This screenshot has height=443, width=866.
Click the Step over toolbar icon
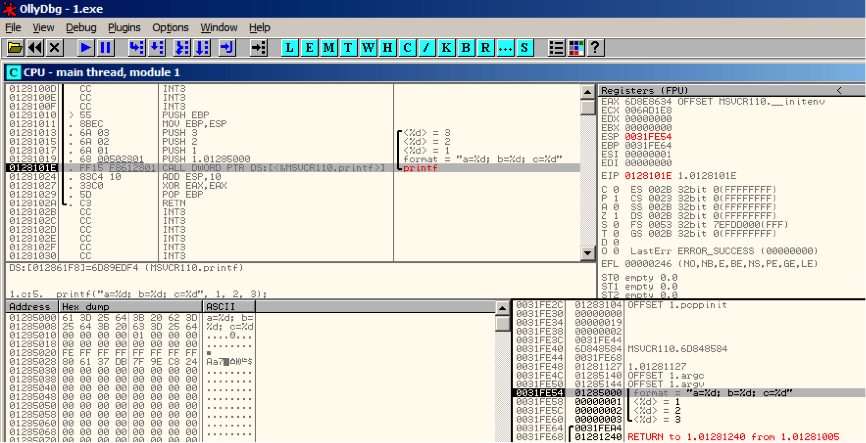point(157,48)
